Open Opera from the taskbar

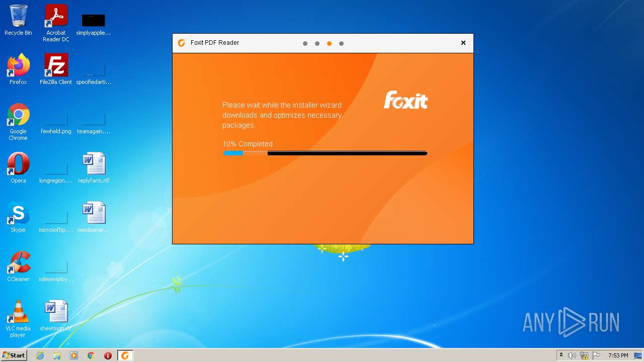tap(108, 355)
